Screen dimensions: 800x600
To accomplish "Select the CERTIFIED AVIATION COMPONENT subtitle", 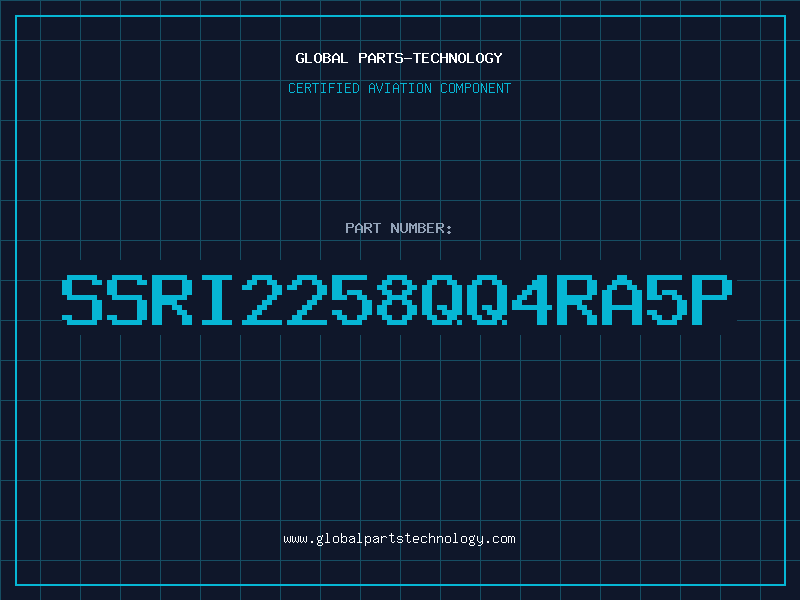I will pos(399,88).
